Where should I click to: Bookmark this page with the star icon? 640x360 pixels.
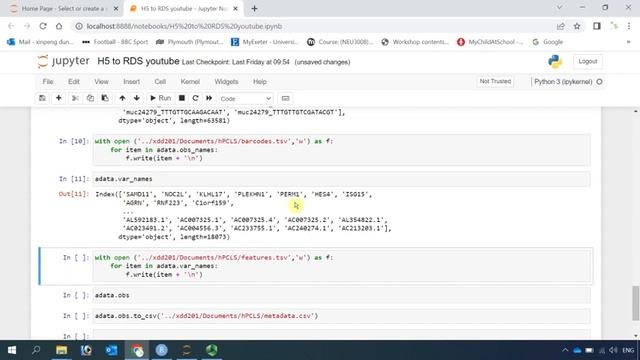(577, 26)
